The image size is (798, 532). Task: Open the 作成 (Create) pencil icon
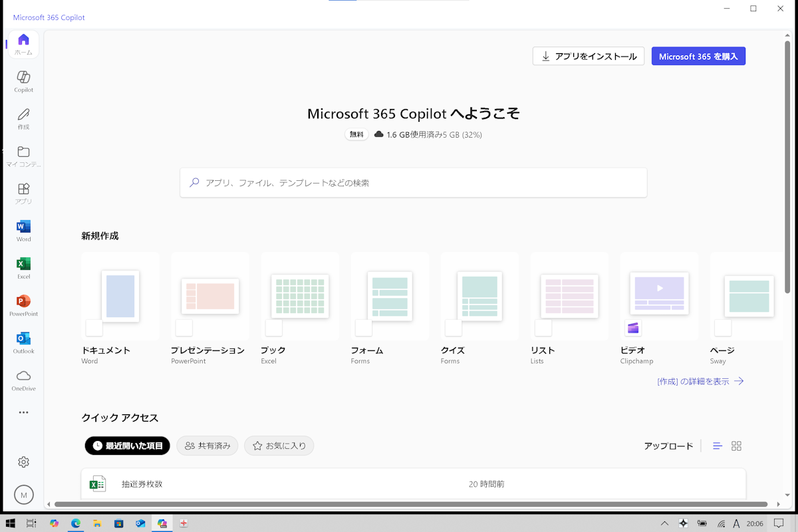coord(23,119)
